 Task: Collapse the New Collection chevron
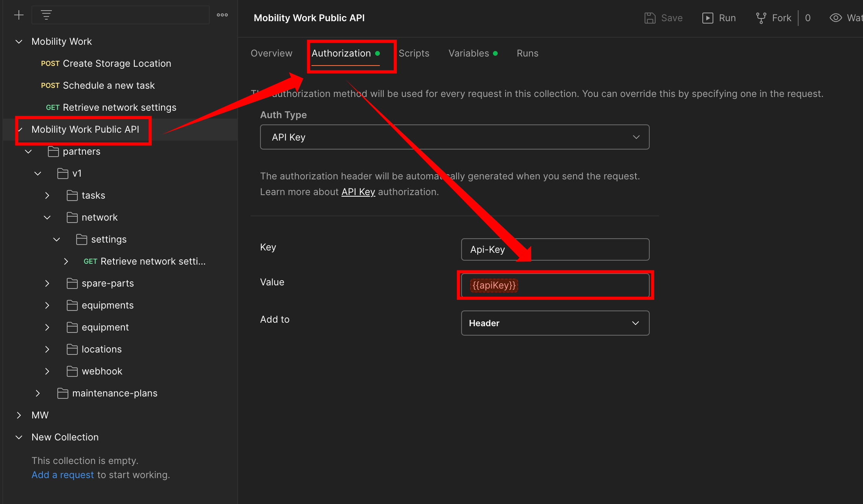19,437
